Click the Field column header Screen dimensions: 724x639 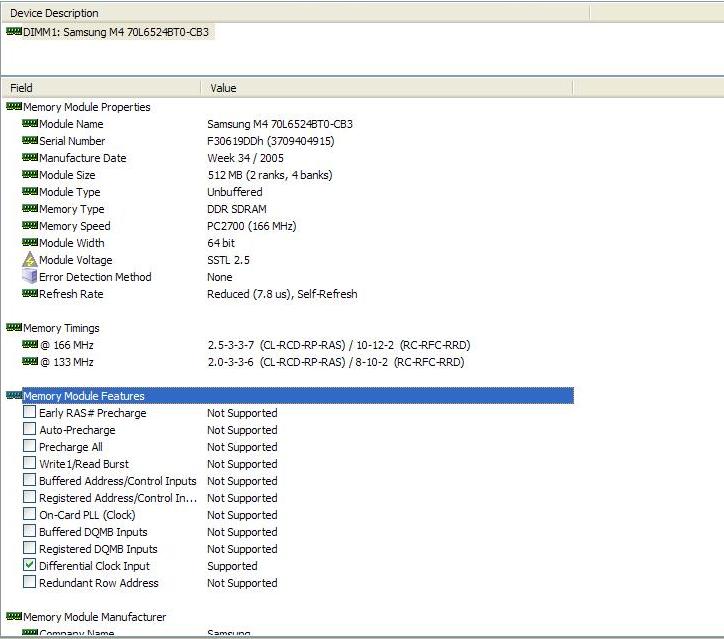point(100,88)
